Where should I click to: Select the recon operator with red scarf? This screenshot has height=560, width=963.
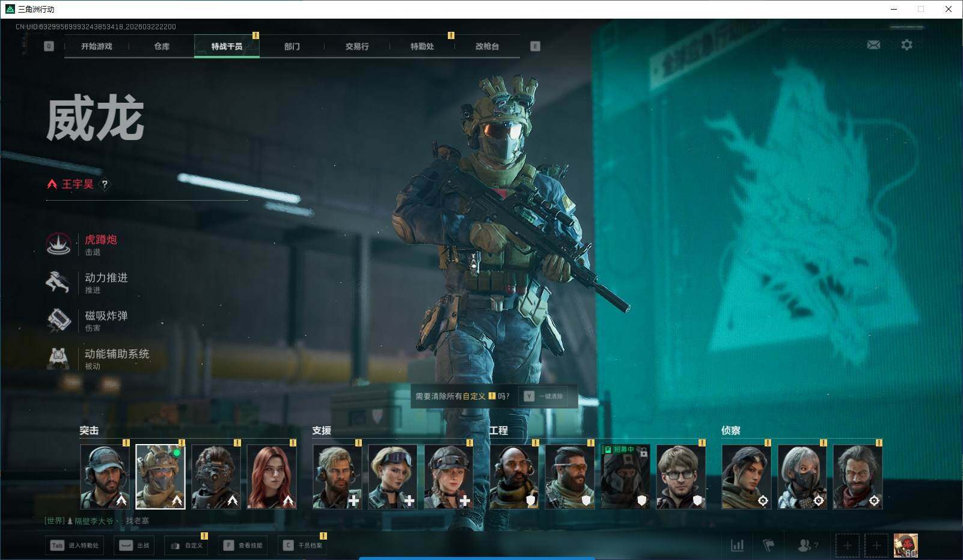coord(858,477)
